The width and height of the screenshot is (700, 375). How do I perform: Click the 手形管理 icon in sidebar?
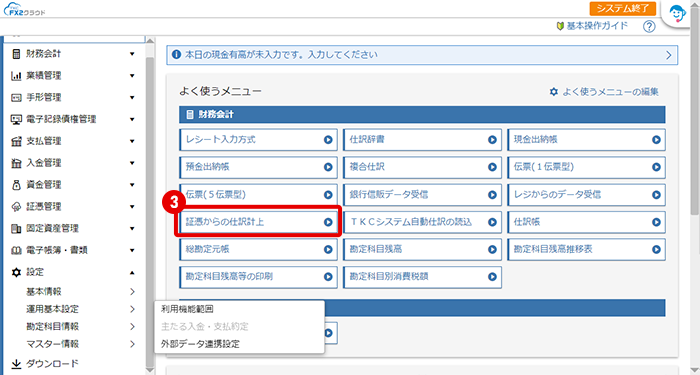click(16, 98)
